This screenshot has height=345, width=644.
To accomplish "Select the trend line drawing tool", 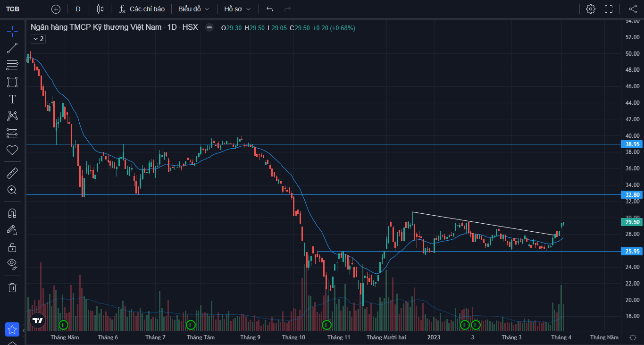I will pyautogui.click(x=12, y=48).
